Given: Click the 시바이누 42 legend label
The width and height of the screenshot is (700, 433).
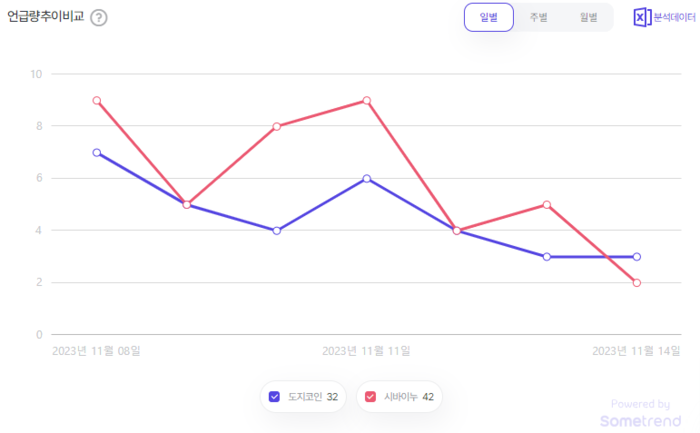Looking at the screenshot, I should (408, 397).
